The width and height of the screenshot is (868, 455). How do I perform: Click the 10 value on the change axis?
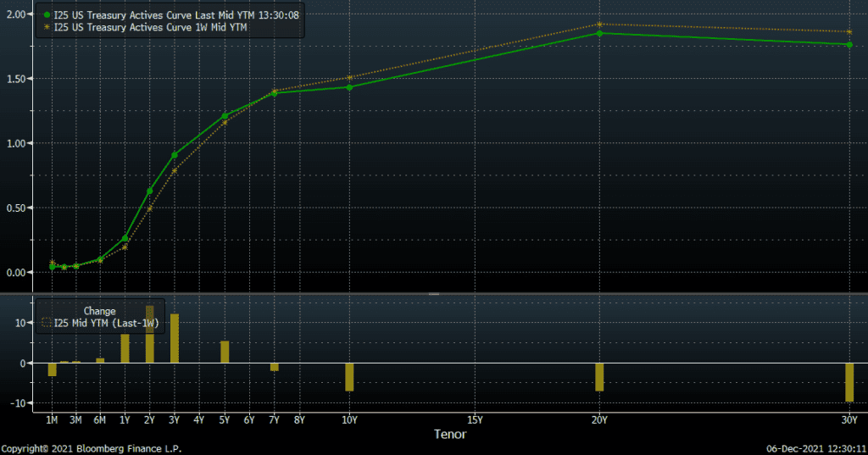tap(20, 324)
